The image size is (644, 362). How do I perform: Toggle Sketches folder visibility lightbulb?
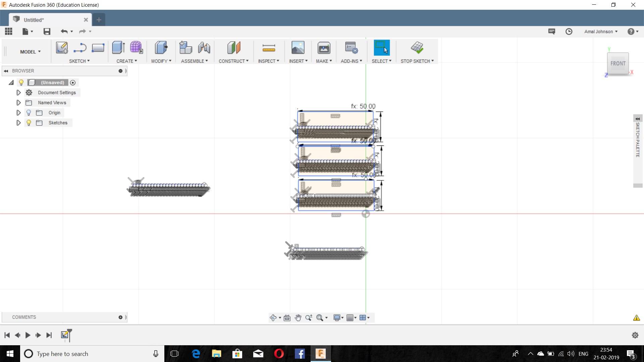[x=29, y=123]
